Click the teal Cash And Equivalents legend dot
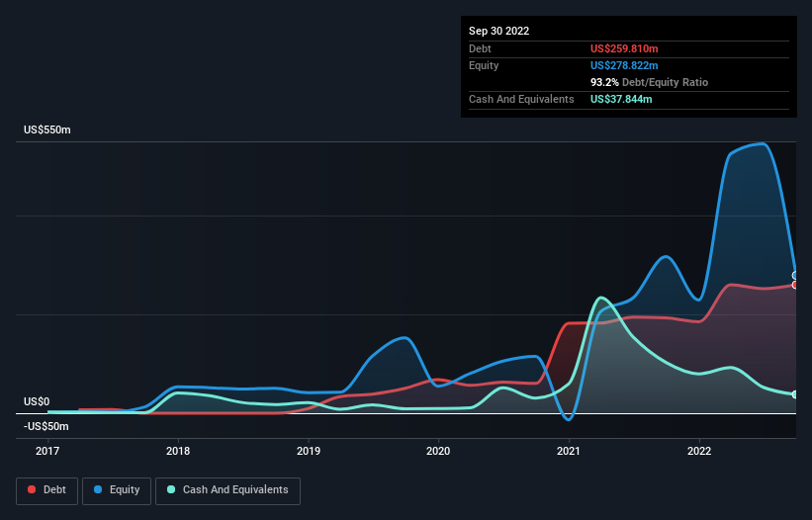This screenshot has height=520, width=812. tap(171, 489)
